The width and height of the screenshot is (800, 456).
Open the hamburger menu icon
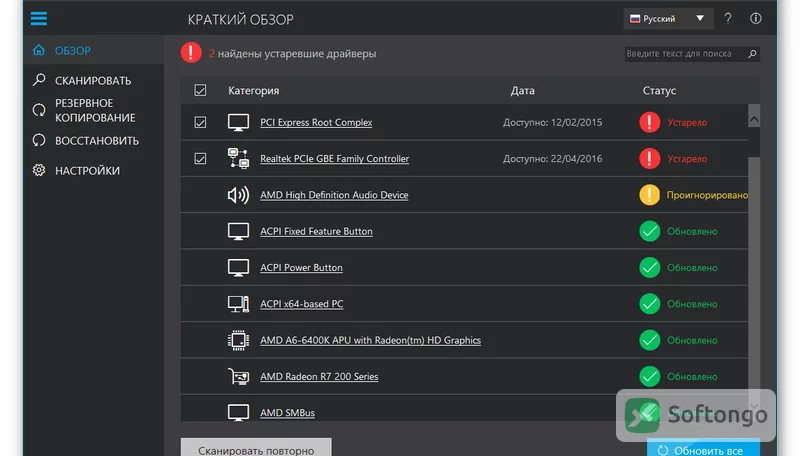(x=39, y=19)
